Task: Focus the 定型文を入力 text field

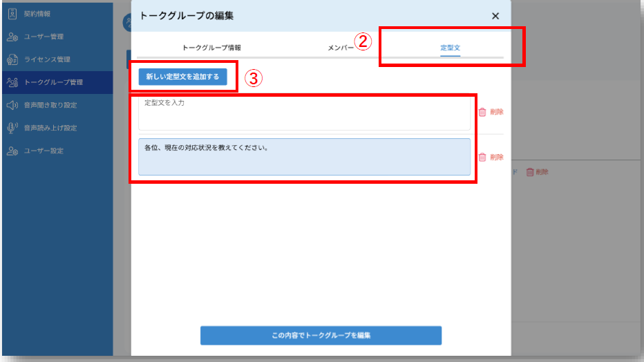Action: click(304, 113)
